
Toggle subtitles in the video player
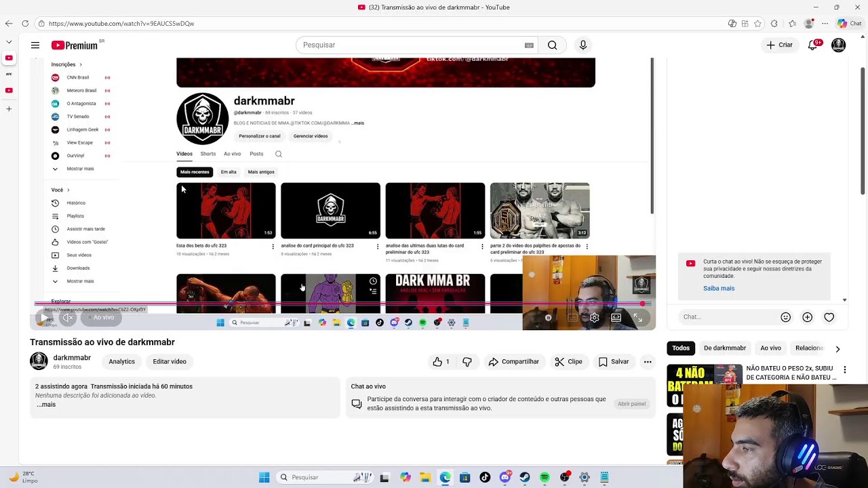(x=573, y=317)
